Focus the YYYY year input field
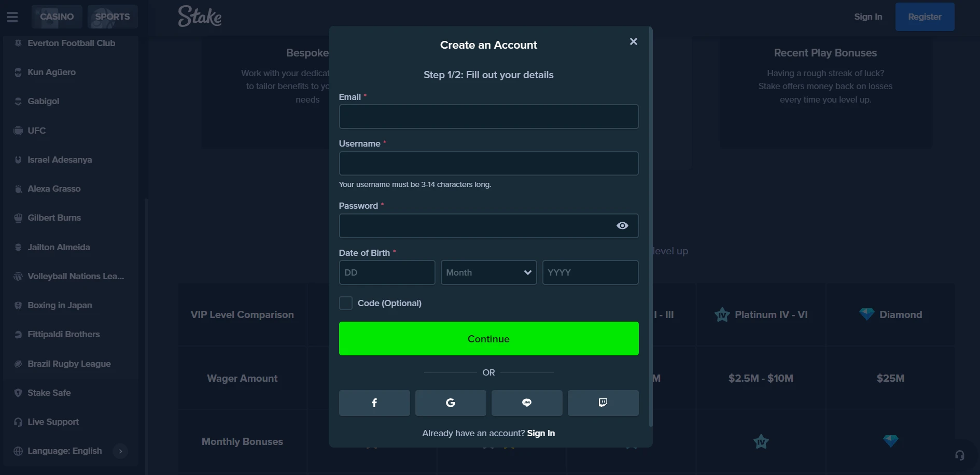 pos(590,272)
